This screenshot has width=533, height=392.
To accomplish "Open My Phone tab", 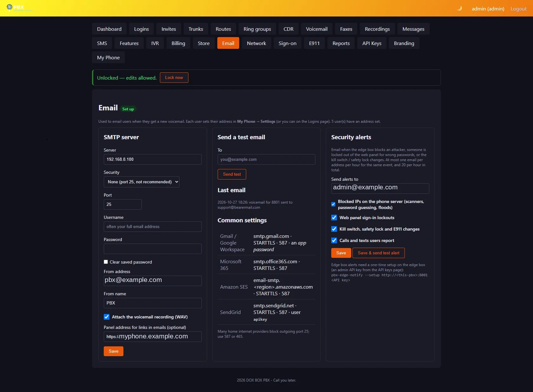I will [x=108, y=57].
